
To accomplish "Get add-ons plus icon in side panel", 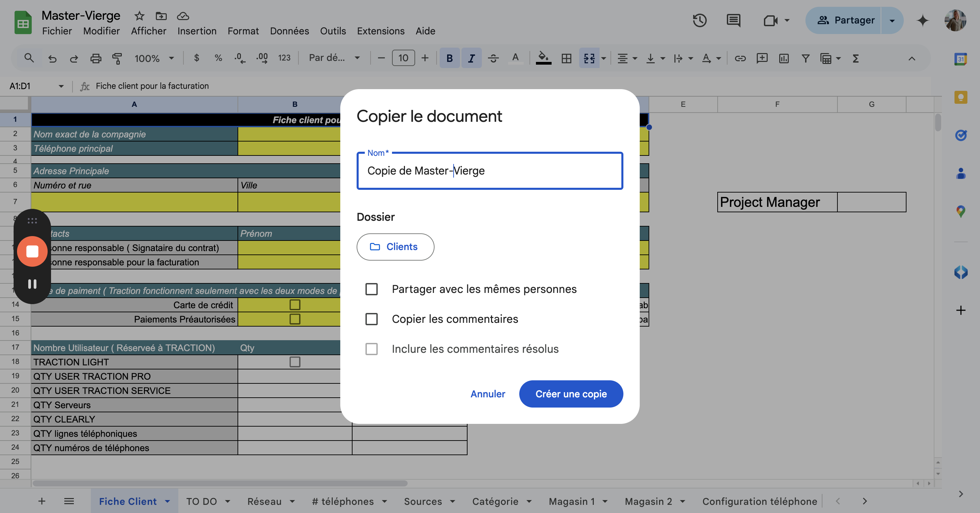I will pyautogui.click(x=961, y=310).
